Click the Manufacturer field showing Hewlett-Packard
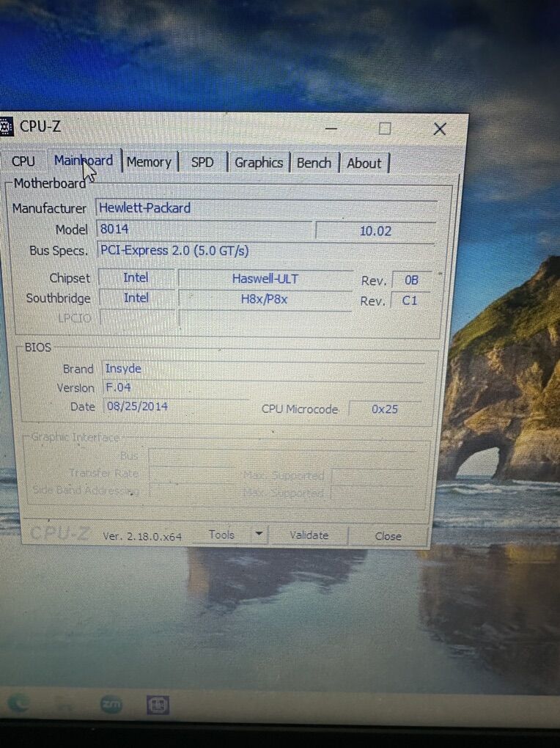Screen dimensions: 560x748 [265, 208]
